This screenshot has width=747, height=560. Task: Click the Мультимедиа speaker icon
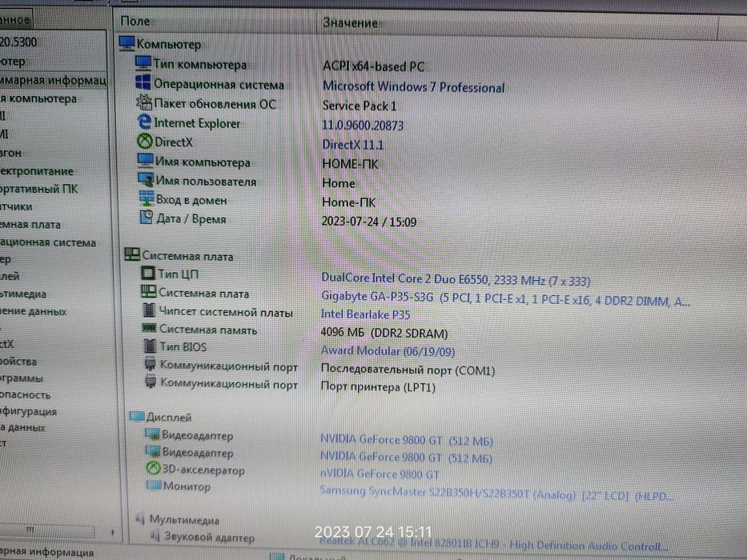[140, 518]
